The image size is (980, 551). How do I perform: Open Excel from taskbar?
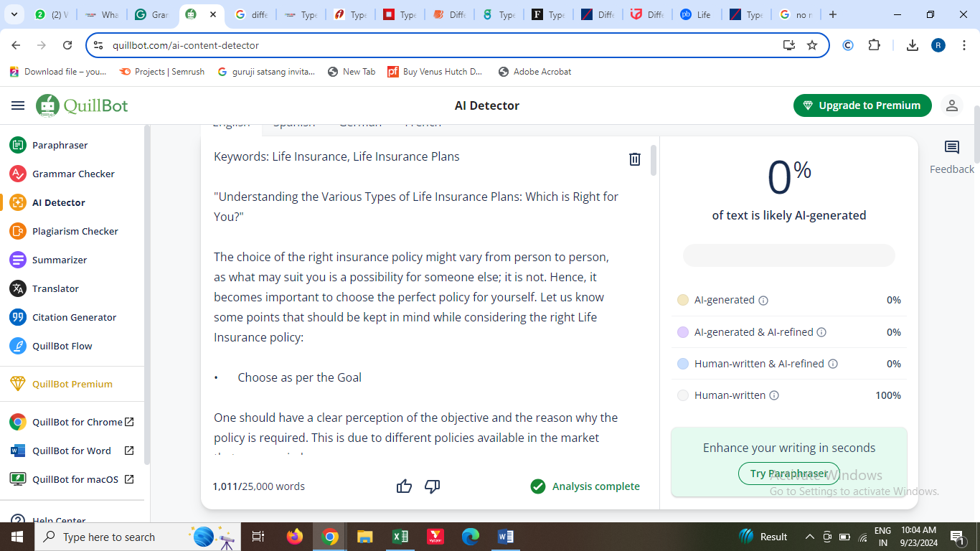pyautogui.click(x=400, y=537)
